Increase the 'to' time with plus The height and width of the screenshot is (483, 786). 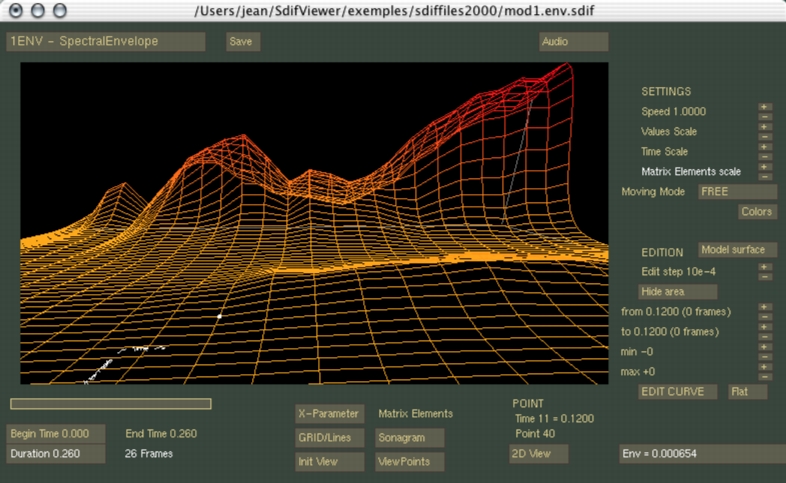coord(764,326)
